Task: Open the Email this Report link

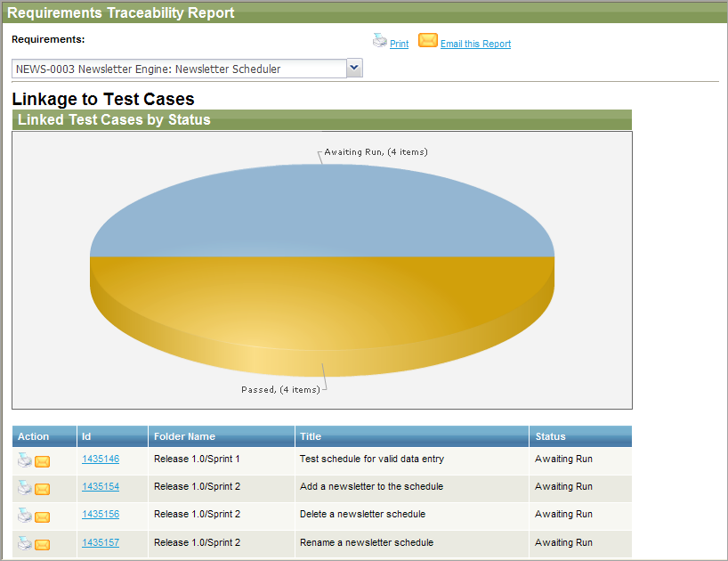Action: [x=475, y=44]
